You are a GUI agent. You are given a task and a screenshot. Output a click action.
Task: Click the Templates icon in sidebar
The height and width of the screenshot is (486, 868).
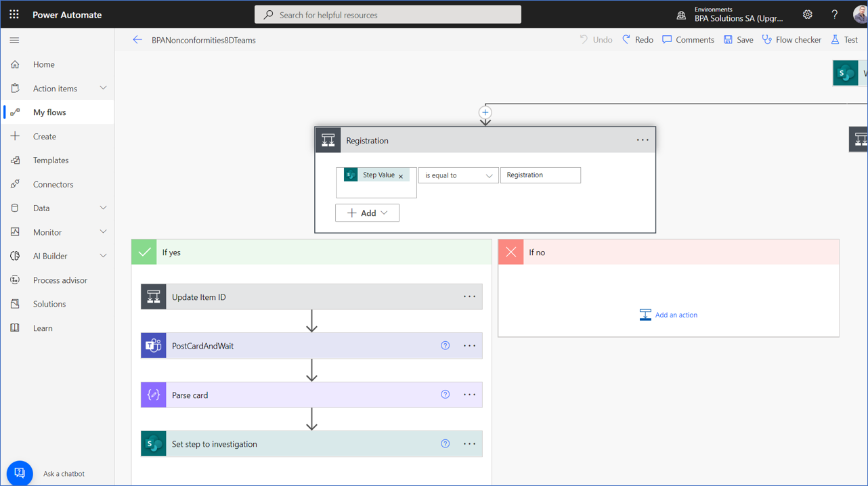click(15, 160)
